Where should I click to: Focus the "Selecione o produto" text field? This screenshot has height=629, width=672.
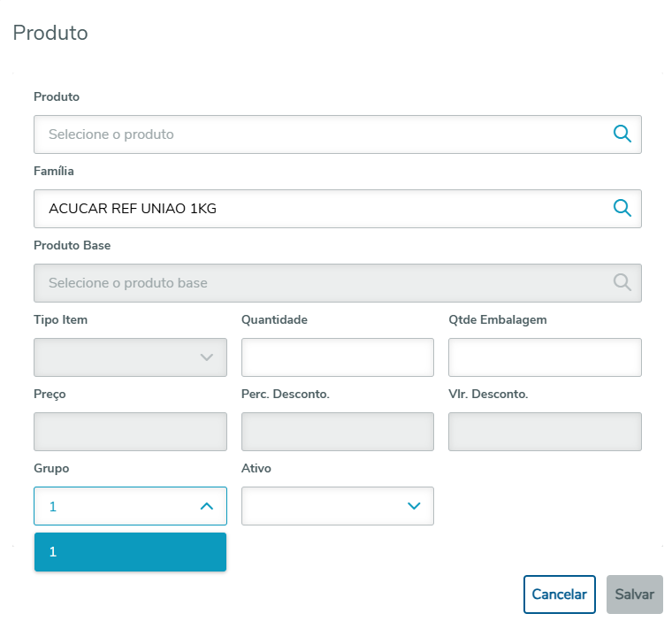318,134
